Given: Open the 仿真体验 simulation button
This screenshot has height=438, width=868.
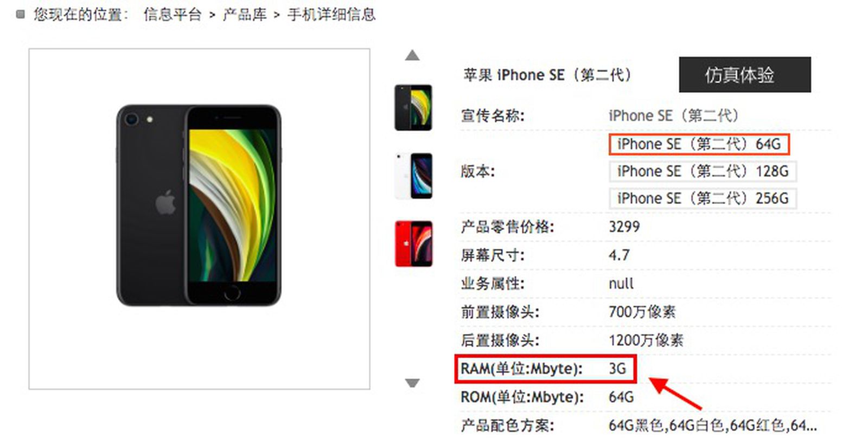Looking at the screenshot, I should (x=745, y=75).
